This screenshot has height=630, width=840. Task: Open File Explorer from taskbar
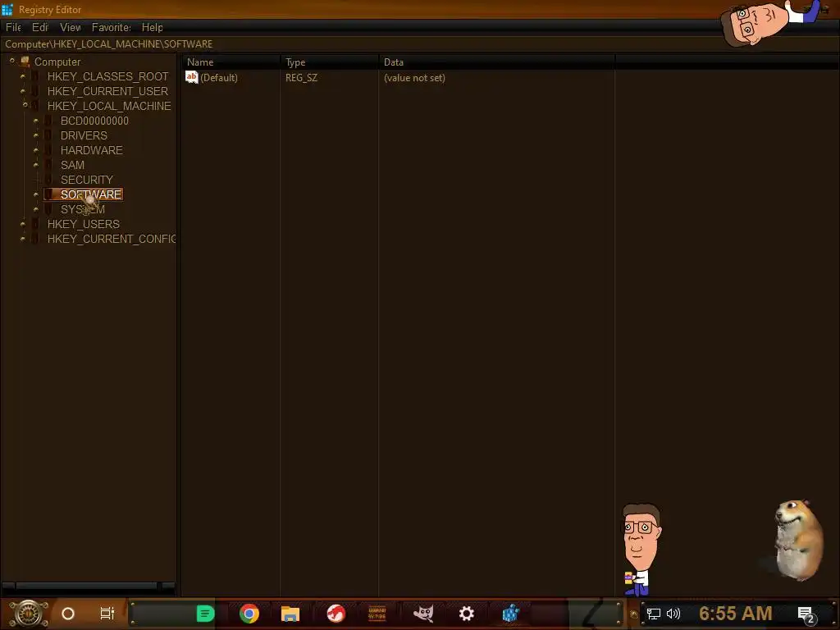click(290, 614)
